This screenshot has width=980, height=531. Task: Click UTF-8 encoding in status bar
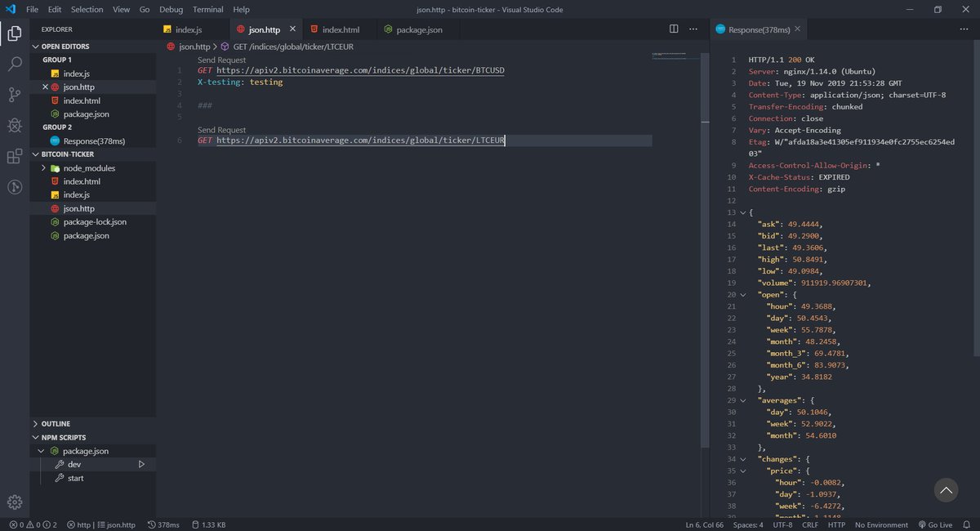pos(782,524)
